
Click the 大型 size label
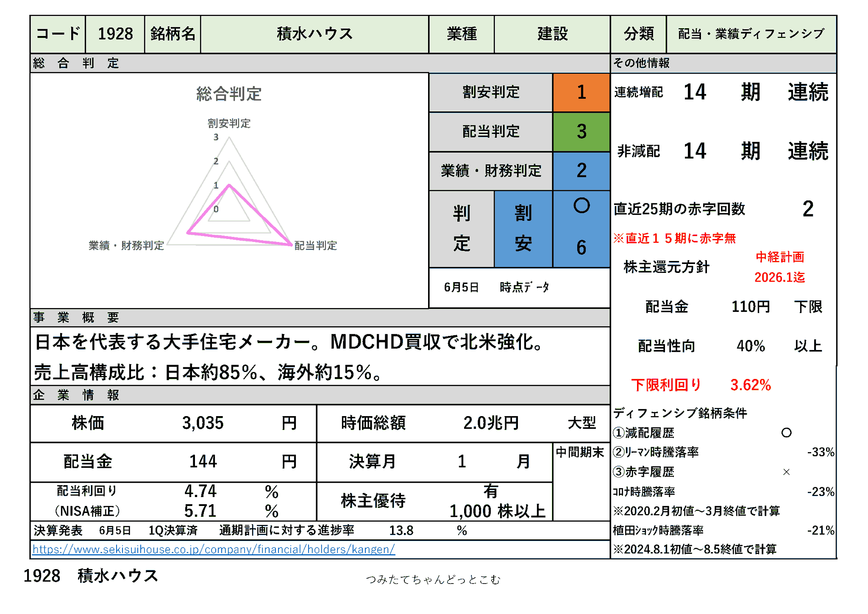(x=581, y=423)
